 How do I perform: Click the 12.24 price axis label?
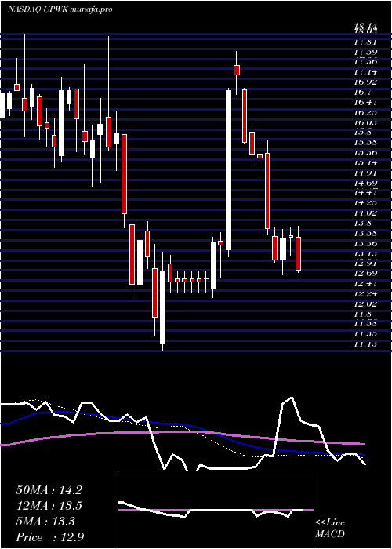(365, 294)
